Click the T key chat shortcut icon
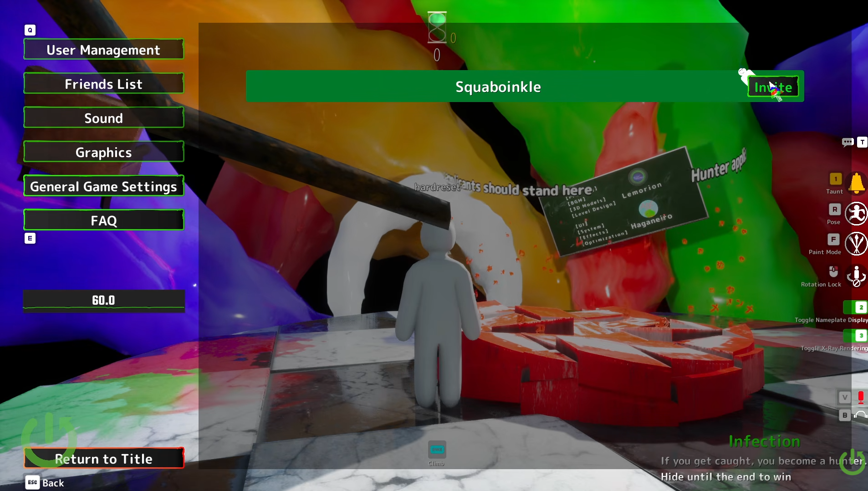The image size is (868, 491). click(x=862, y=142)
